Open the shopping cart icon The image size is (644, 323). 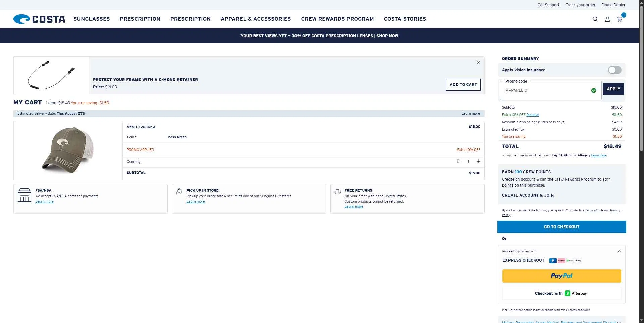[x=620, y=19]
